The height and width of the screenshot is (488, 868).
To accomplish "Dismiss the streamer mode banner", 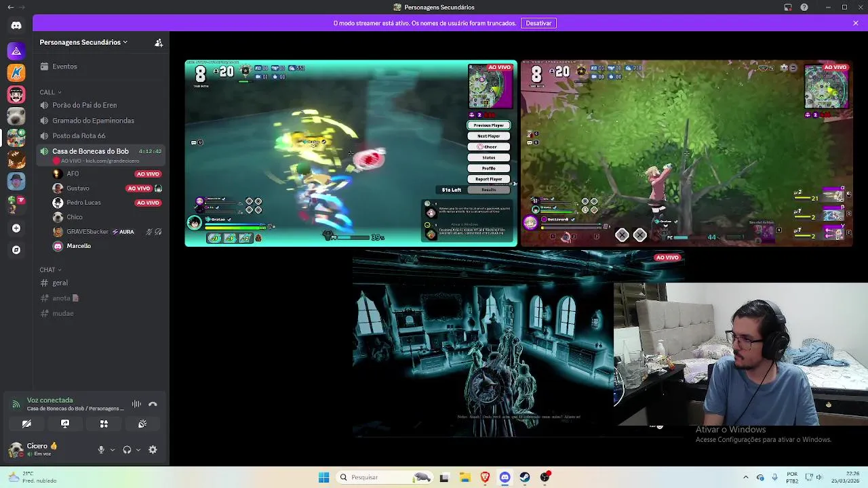I will [x=856, y=23].
